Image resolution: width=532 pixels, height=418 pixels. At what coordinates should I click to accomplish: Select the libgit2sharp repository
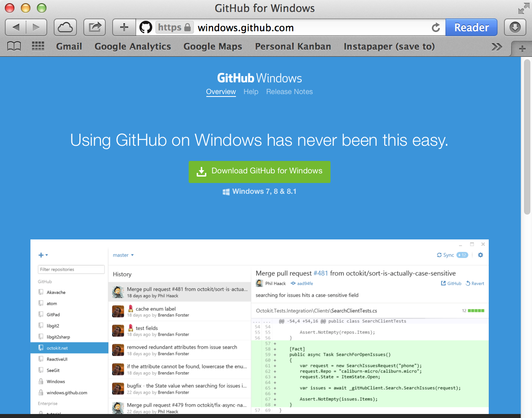69,337
